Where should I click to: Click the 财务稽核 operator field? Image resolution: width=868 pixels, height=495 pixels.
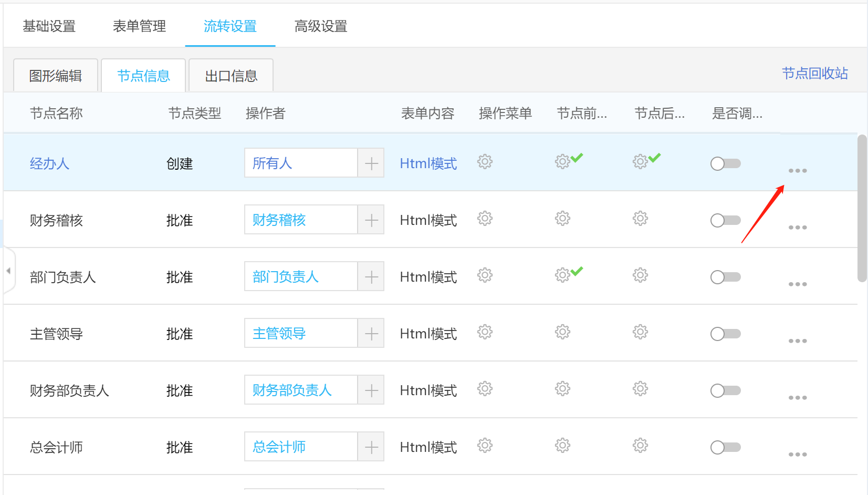(301, 220)
